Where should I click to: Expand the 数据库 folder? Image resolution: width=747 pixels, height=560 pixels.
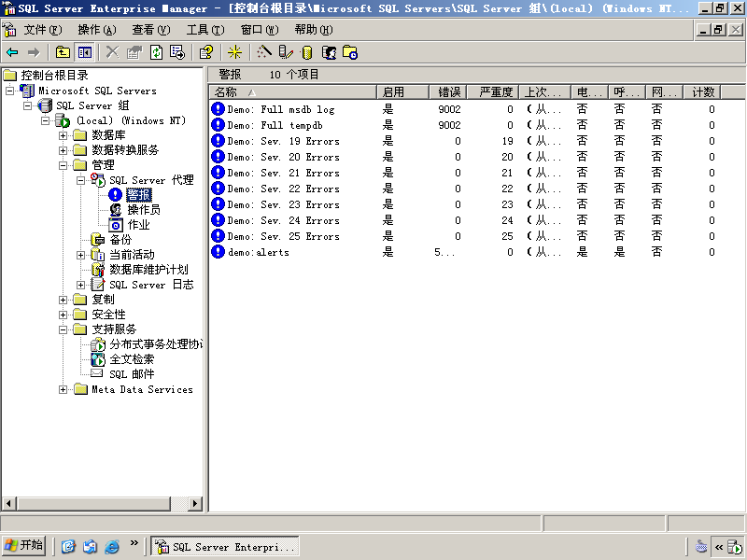pyautogui.click(x=63, y=135)
